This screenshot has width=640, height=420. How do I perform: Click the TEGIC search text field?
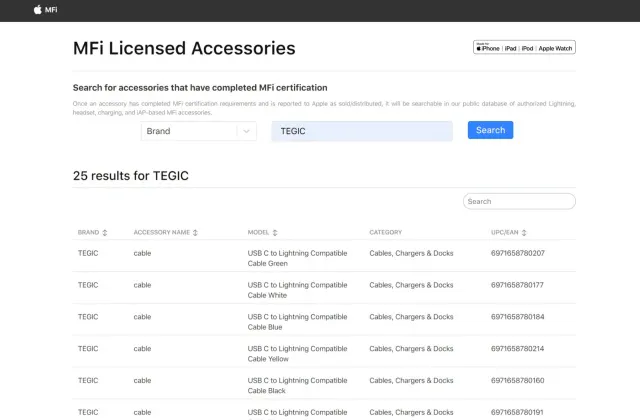[x=361, y=131]
